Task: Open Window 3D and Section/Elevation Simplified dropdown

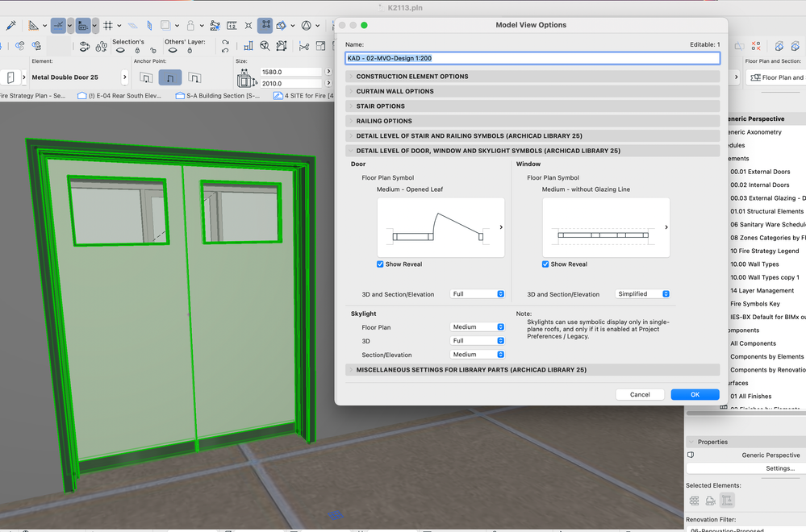Action: pyautogui.click(x=642, y=294)
